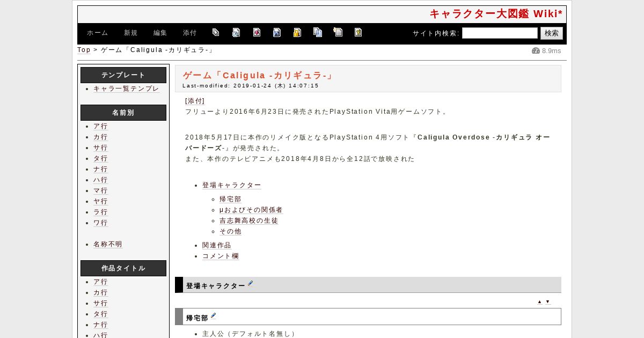Open キャラ一覧テンプレ in the sidebar
The image size is (644, 338).
pyautogui.click(x=126, y=89)
